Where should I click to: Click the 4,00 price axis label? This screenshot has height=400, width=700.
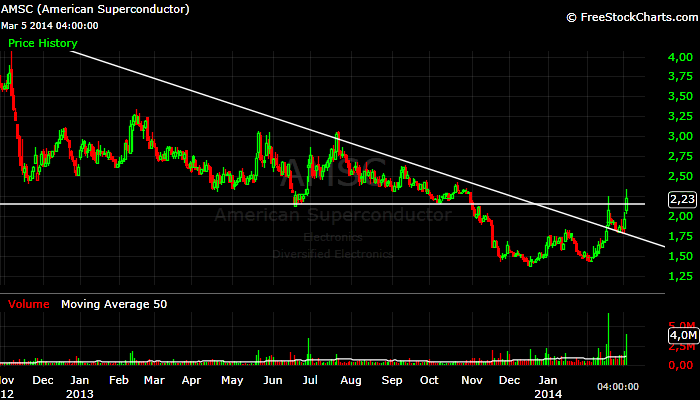pyautogui.click(x=680, y=57)
